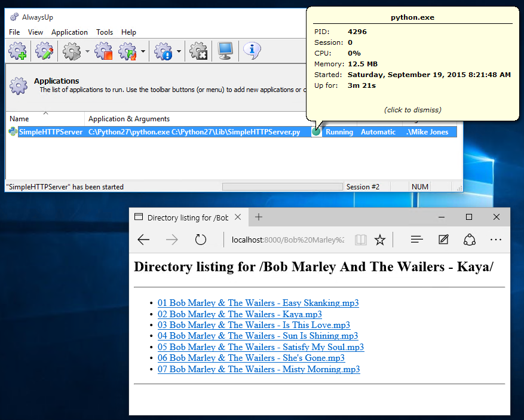Minimize the browser window
Image resolution: width=524 pixels, height=420 pixels.
pyautogui.click(x=442, y=217)
